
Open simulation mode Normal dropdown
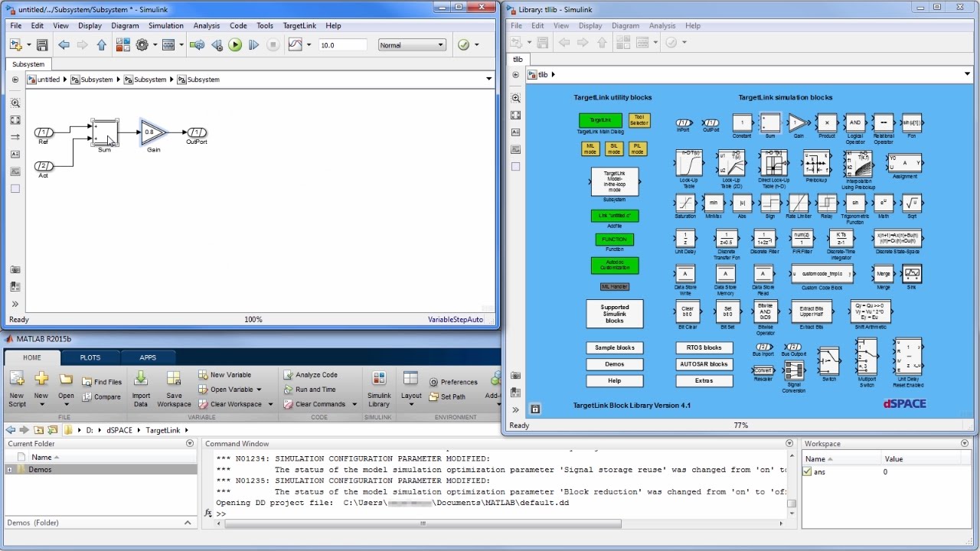pos(412,45)
